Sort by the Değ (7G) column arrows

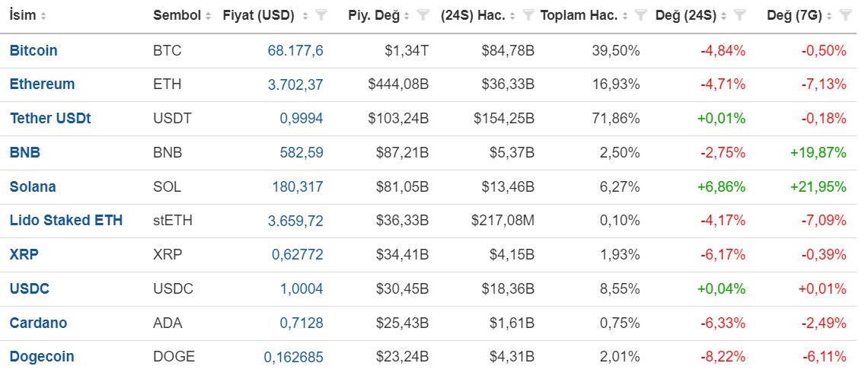click(x=828, y=16)
